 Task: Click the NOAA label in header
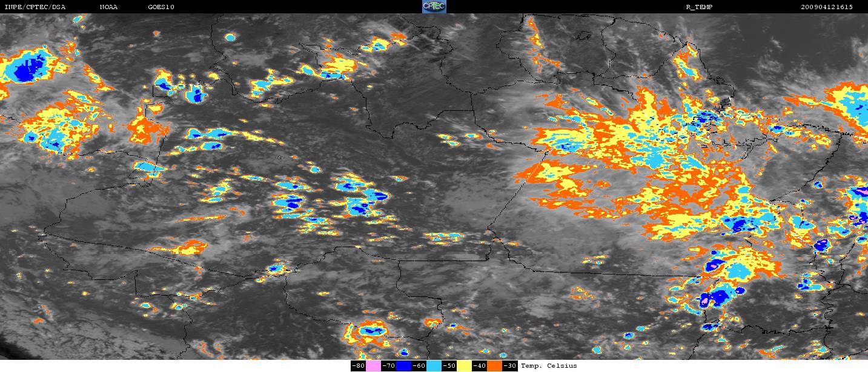108,7
